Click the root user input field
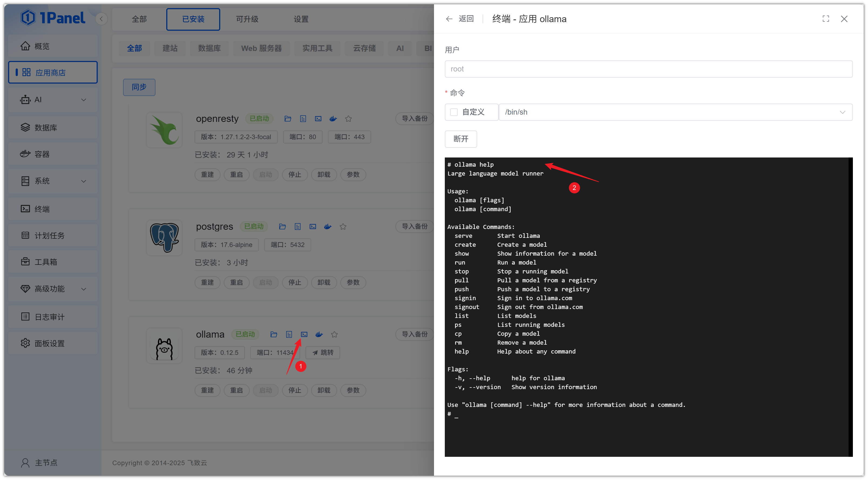The height and width of the screenshot is (480, 868). click(648, 69)
